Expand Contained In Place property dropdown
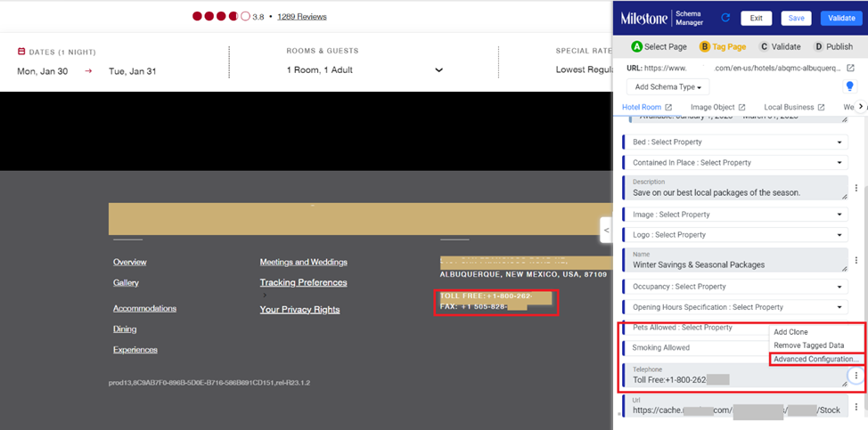868x430 pixels. point(737,163)
